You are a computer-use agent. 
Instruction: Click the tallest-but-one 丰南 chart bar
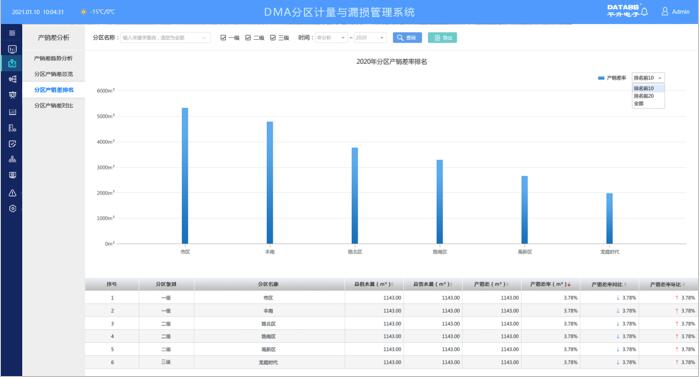tap(270, 183)
